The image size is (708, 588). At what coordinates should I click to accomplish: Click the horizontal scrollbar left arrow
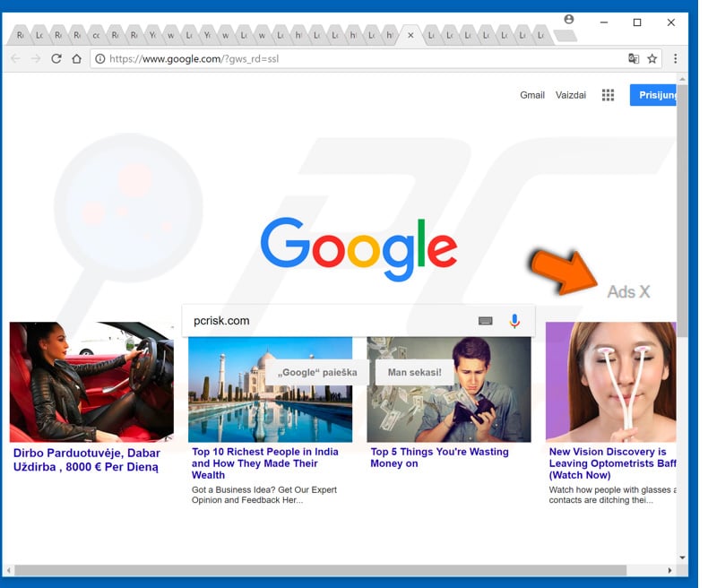coord(9,570)
